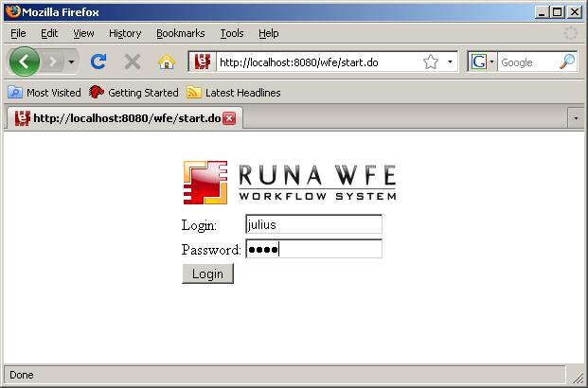Open the History menu
Viewport: 588px width, 388px height.
(x=125, y=33)
